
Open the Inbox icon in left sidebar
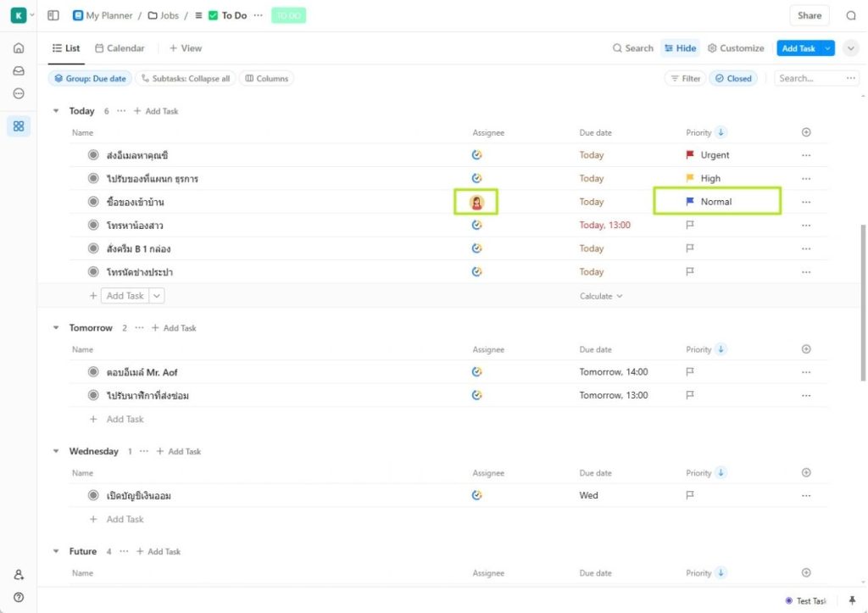click(19, 71)
